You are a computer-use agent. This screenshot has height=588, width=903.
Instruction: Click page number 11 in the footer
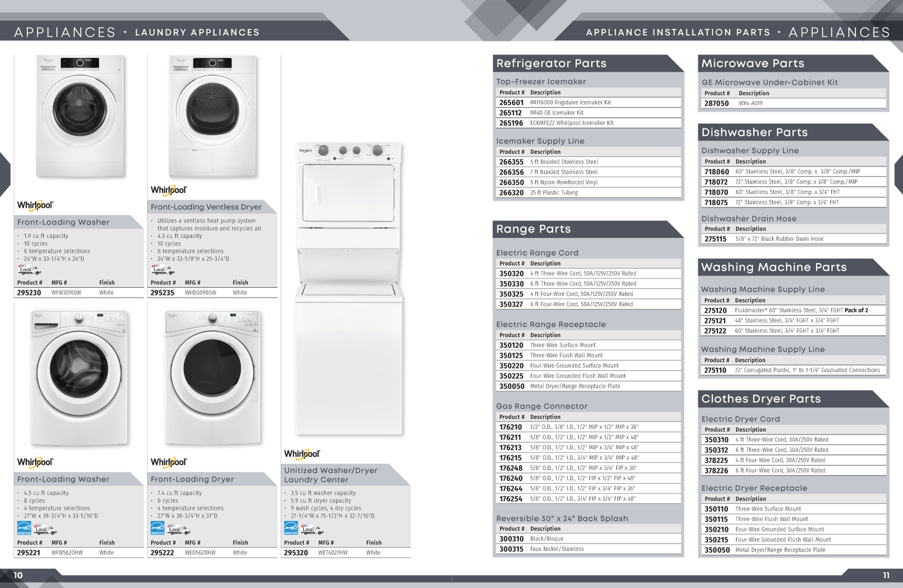(886, 576)
